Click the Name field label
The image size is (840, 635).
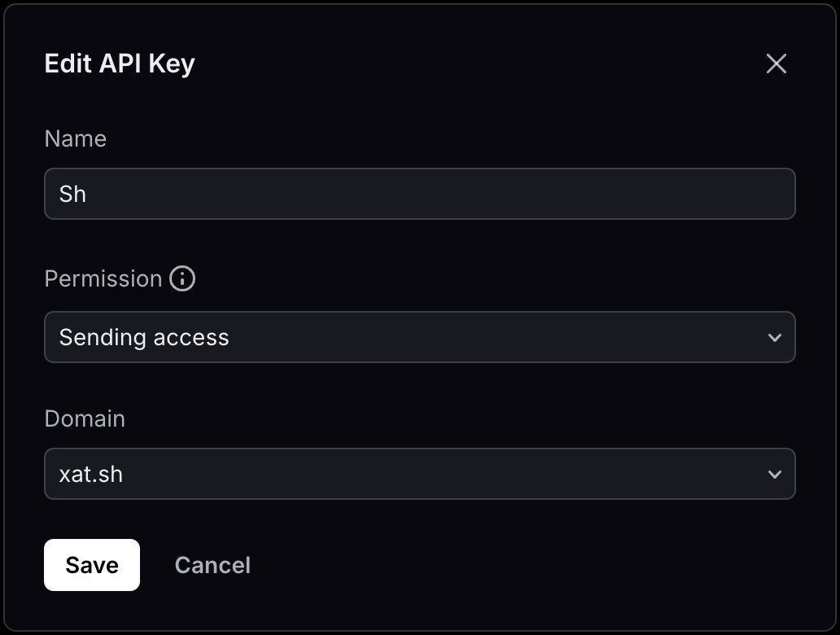75,138
